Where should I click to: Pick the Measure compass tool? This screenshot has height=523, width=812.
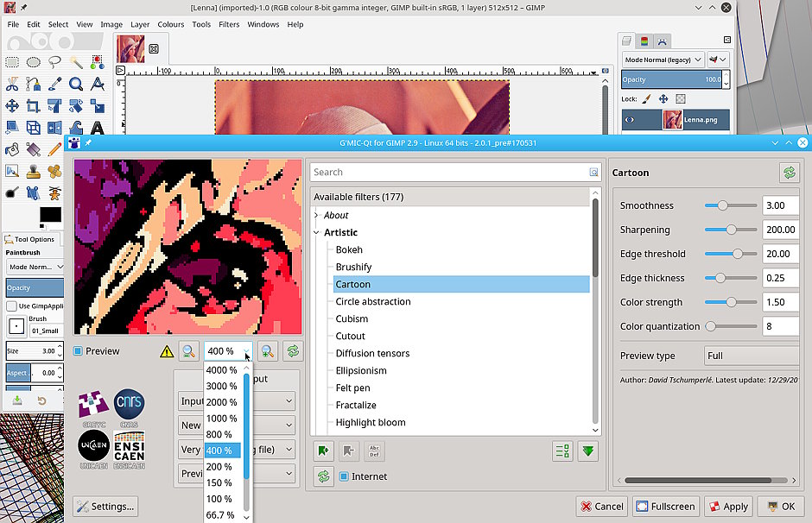98,84
